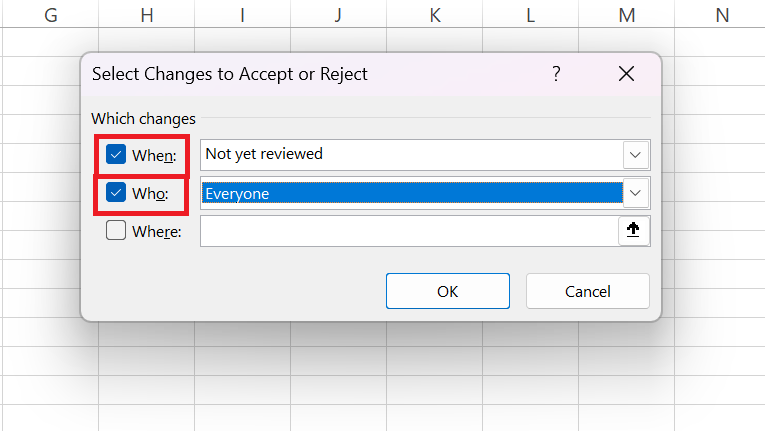This screenshot has width=765, height=431.
Task: Select column G header
Action: tap(50, 14)
